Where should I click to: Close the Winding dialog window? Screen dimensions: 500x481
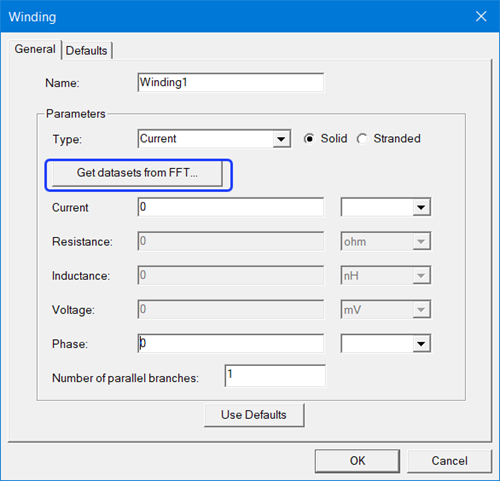pyautogui.click(x=481, y=16)
